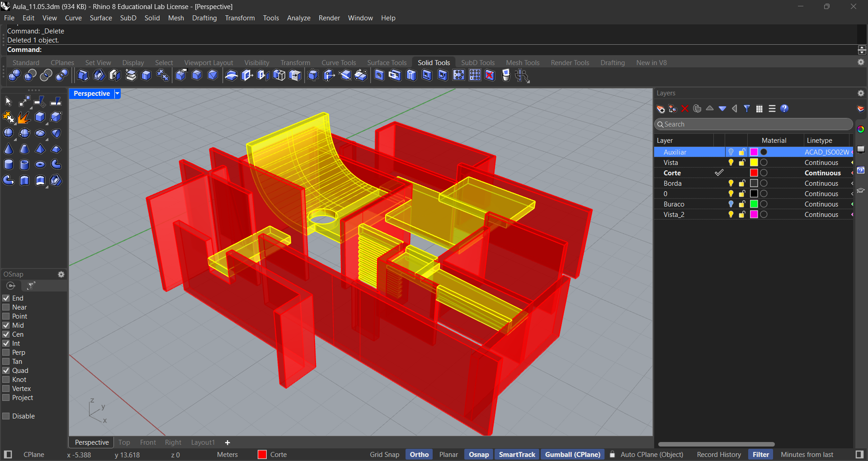Click the red X delete layer icon
Image resolution: width=868 pixels, height=461 pixels.
point(685,108)
